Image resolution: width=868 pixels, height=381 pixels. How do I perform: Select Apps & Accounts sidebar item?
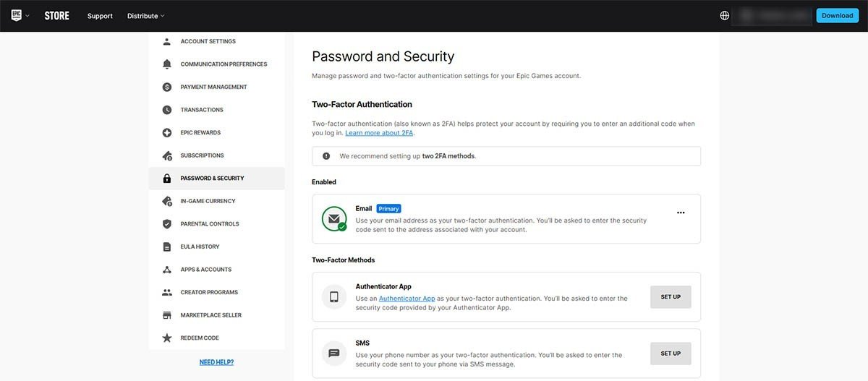click(205, 270)
